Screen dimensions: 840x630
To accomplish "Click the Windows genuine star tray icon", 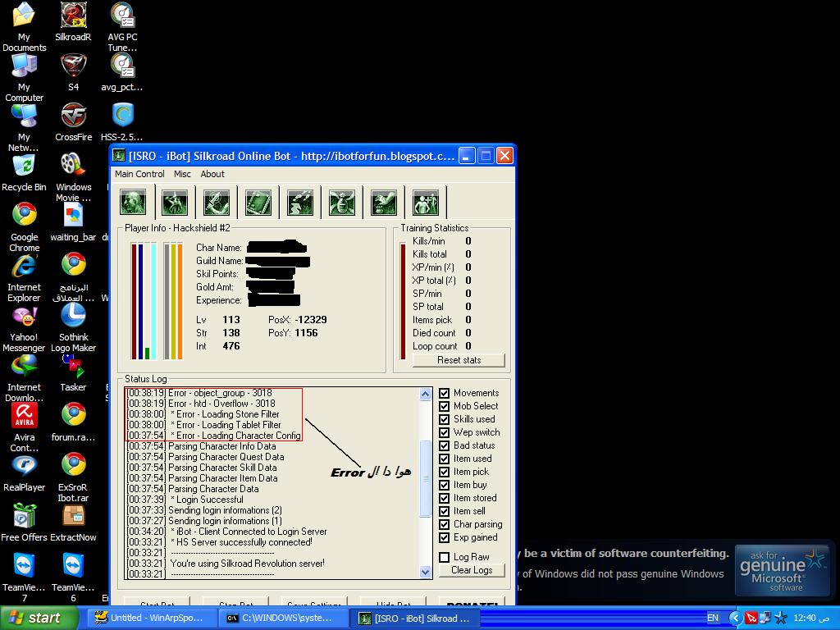I will tap(781, 619).
